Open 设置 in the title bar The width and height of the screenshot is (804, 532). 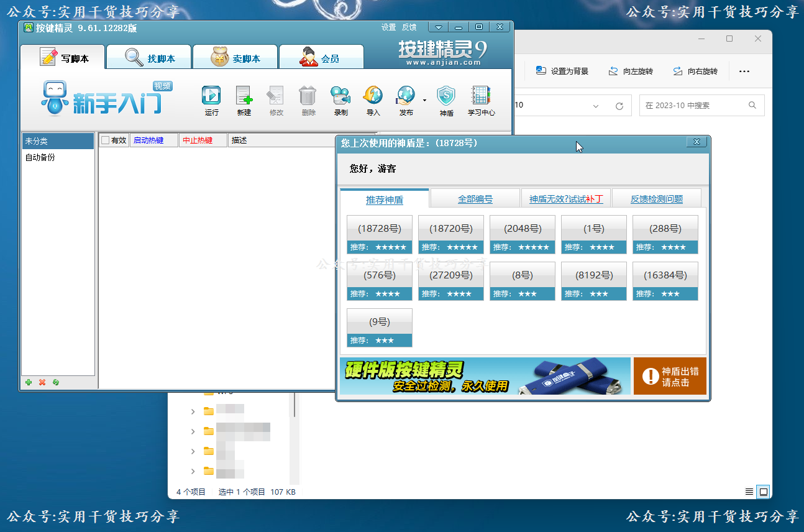pyautogui.click(x=388, y=27)
